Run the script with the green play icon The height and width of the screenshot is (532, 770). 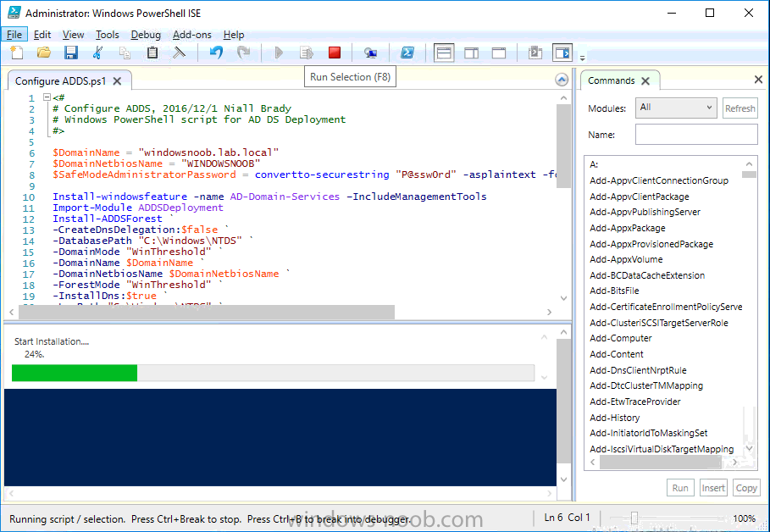click(279, 53)
